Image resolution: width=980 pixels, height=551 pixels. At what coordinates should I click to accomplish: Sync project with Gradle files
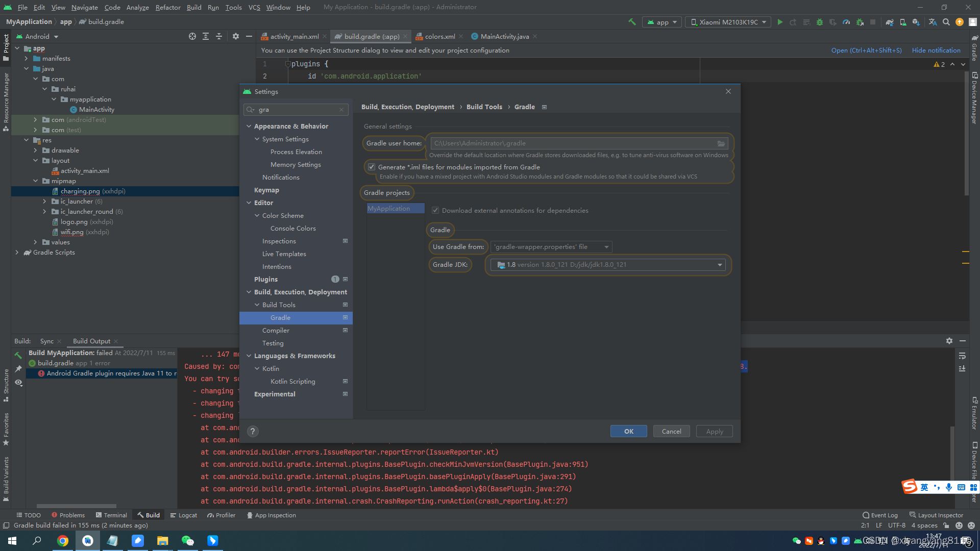coord(890,22)
